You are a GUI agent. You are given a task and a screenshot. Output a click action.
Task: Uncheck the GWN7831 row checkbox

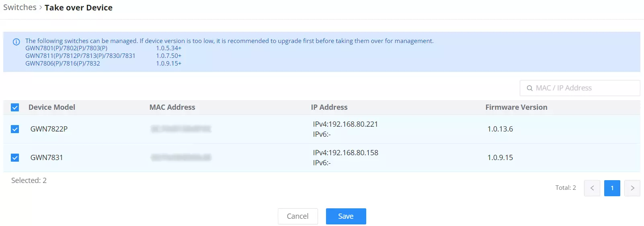tap(15, 158)
